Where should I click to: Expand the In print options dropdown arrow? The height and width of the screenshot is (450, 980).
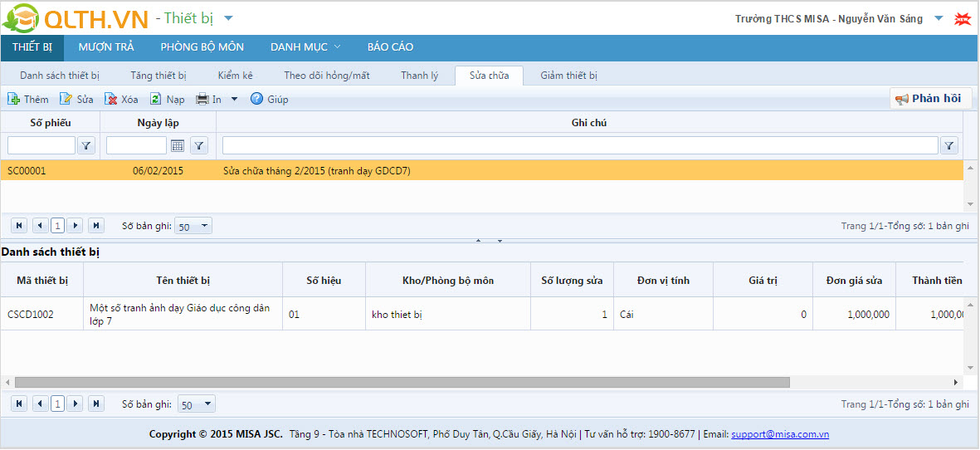point(234,99)
